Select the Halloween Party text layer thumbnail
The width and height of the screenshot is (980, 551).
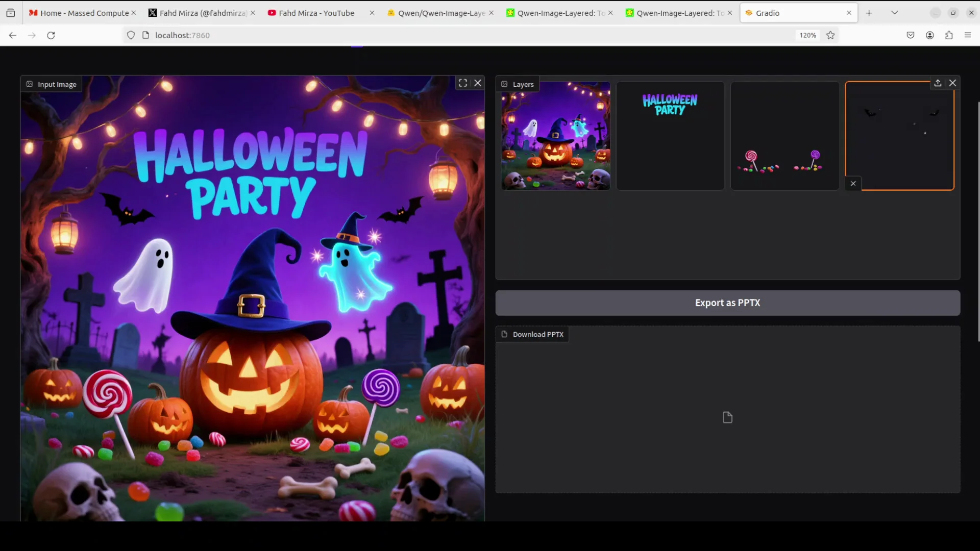(670, 136)
